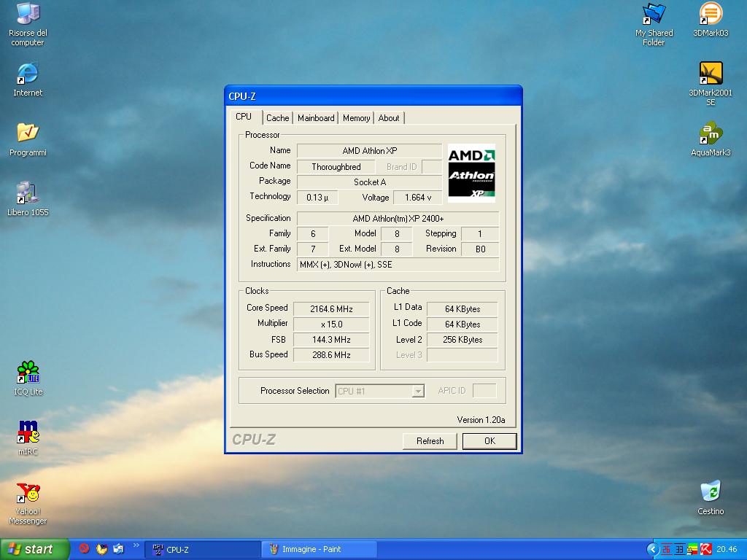Open the Memory tab
Image resolution: width=747 pixels, height=560 pixels.
[356, 118]
